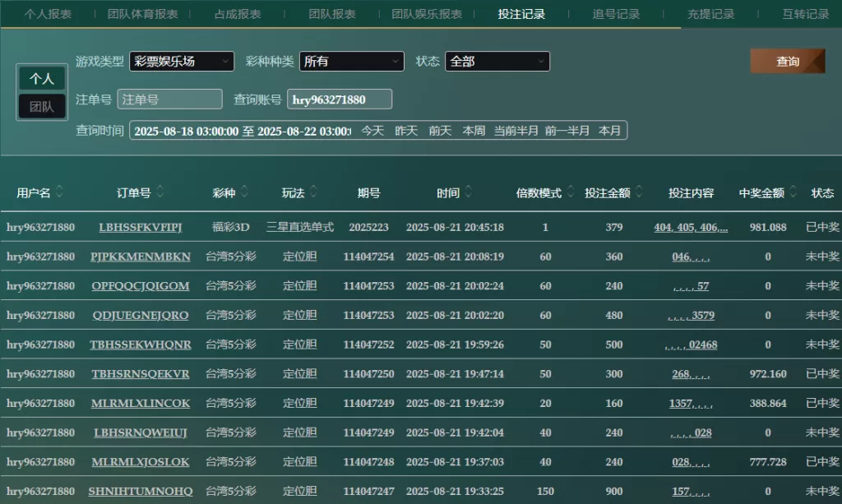This screenshot has width=842, height=504.
Task: Switch to 投注记录 tab
Action: pyautogui.click(x=521, y=14)
